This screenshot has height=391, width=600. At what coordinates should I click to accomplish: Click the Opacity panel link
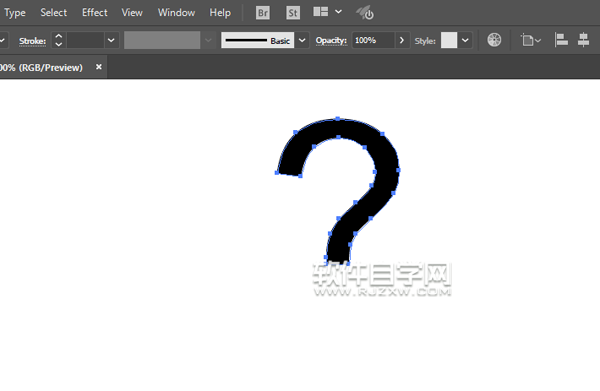tap(331, 41)
